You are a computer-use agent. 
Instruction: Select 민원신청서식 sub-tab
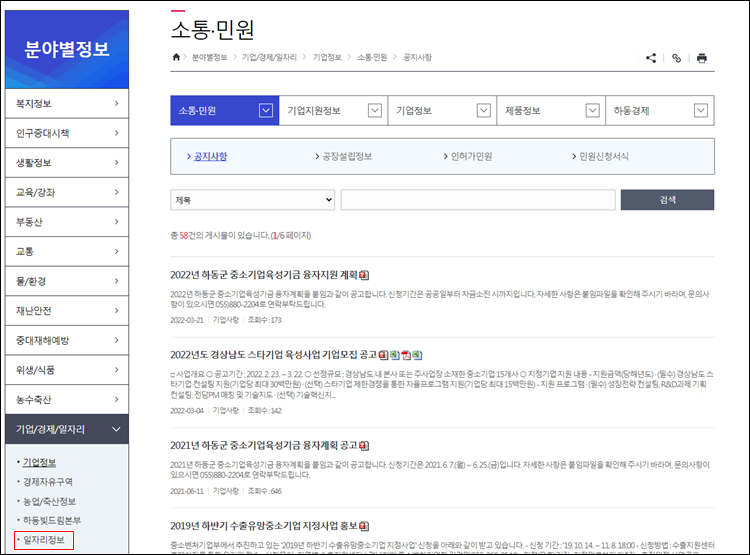coord(604,156)
